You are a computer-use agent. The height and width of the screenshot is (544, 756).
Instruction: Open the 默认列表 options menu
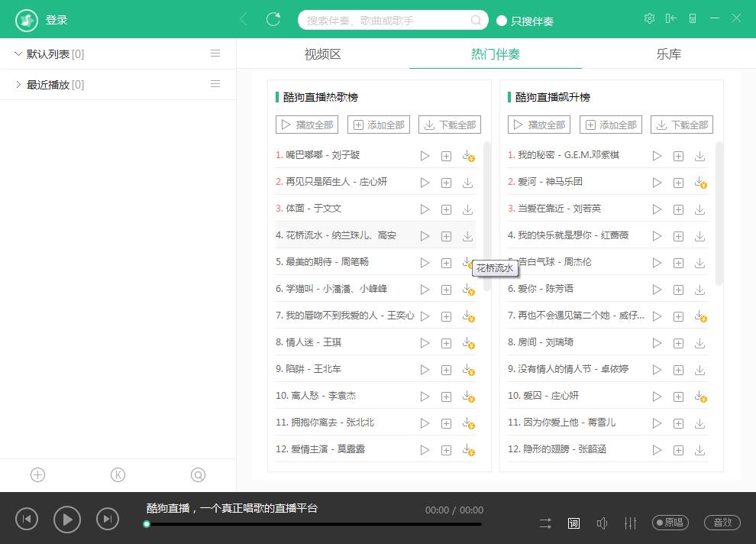click(x=215, y=53)
